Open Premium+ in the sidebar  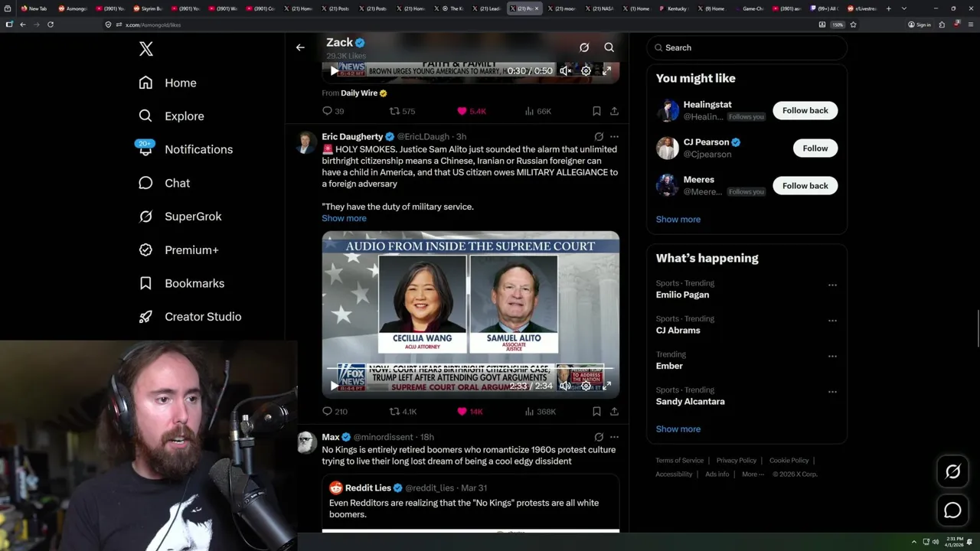pos(178,250)
